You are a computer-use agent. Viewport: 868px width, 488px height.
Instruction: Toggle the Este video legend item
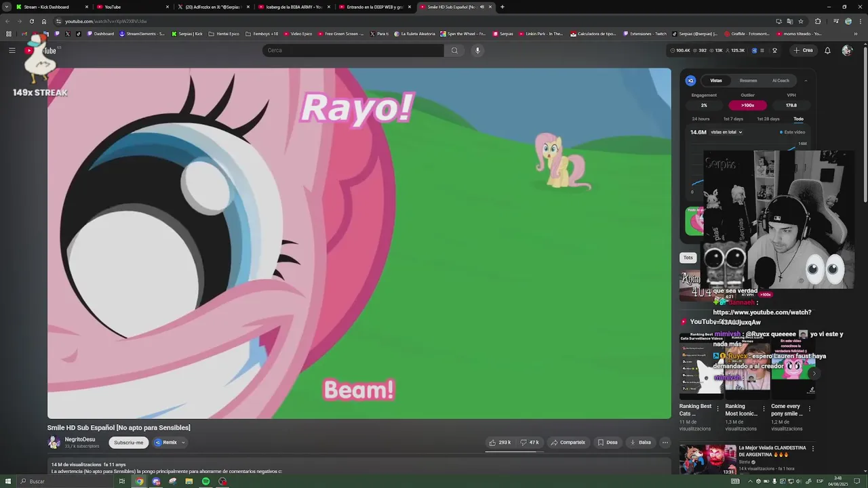[x=792, y=132]
